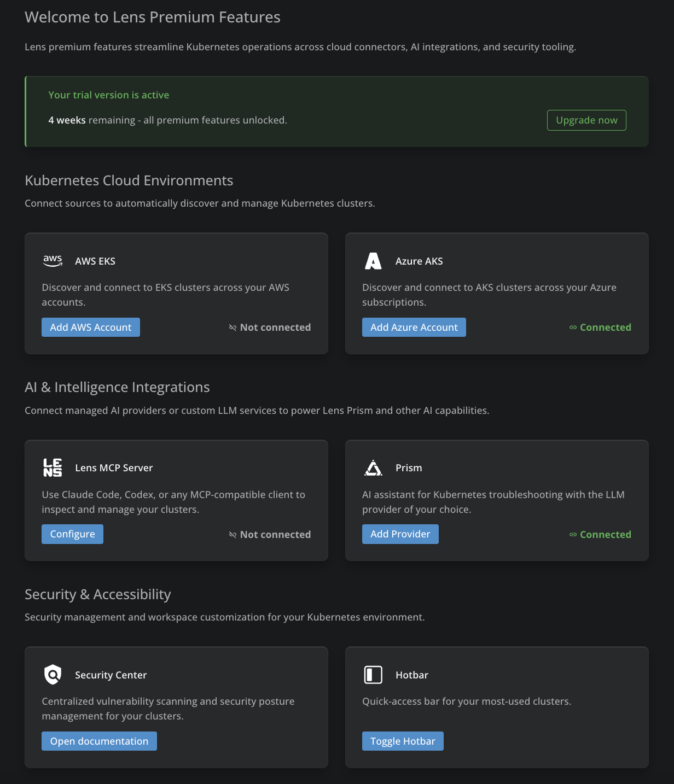Click the '4 weeks remaining' trial message
This screenshot has height=784, width=674.
[167, 120]
